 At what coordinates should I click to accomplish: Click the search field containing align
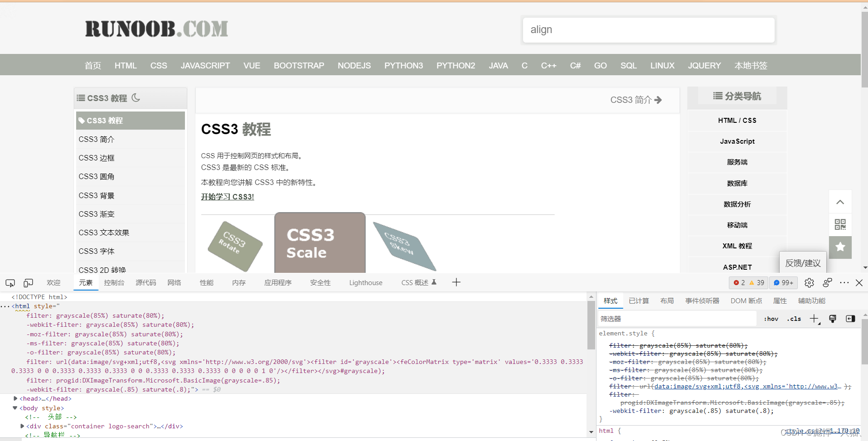pyautogui.click(x=648, y=30)
